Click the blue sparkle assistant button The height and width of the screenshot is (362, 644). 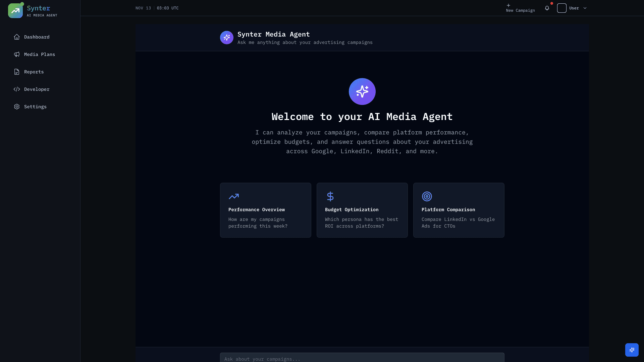pyautogui.click(x=632, y=350)
